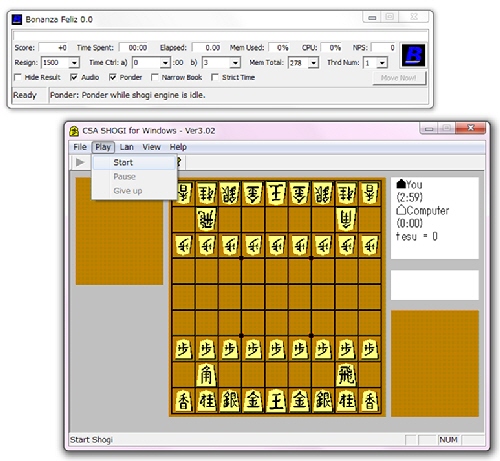The width and height of the screenshot is (500, 461).
Task: Select the opponent's rook on second row
Action: coord(206,219)
